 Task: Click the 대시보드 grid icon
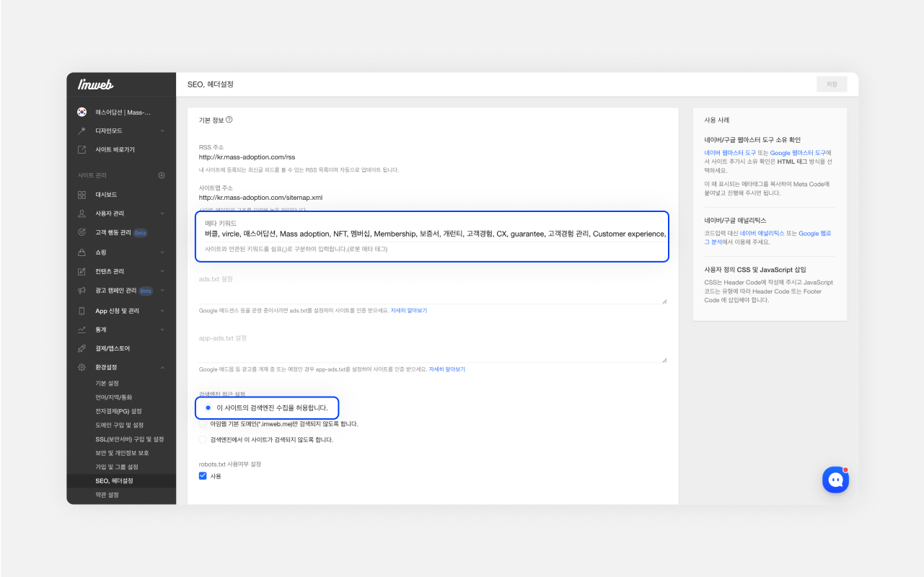[82, 195]
